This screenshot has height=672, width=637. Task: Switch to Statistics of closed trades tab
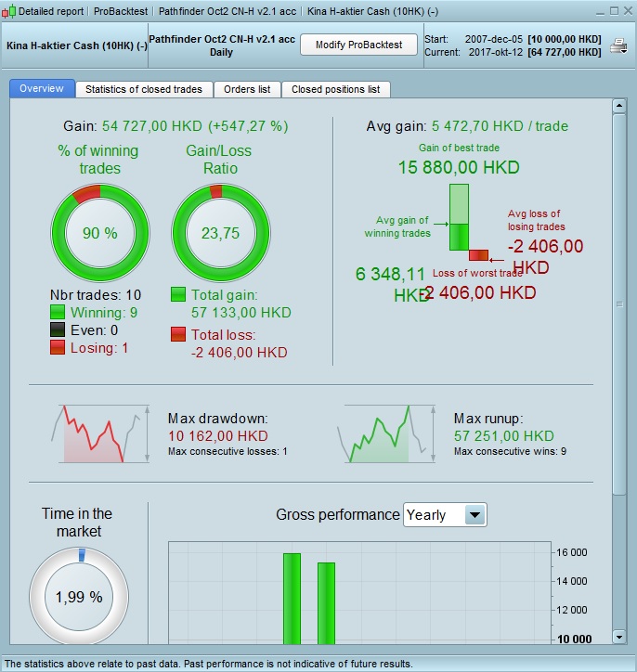144,89
